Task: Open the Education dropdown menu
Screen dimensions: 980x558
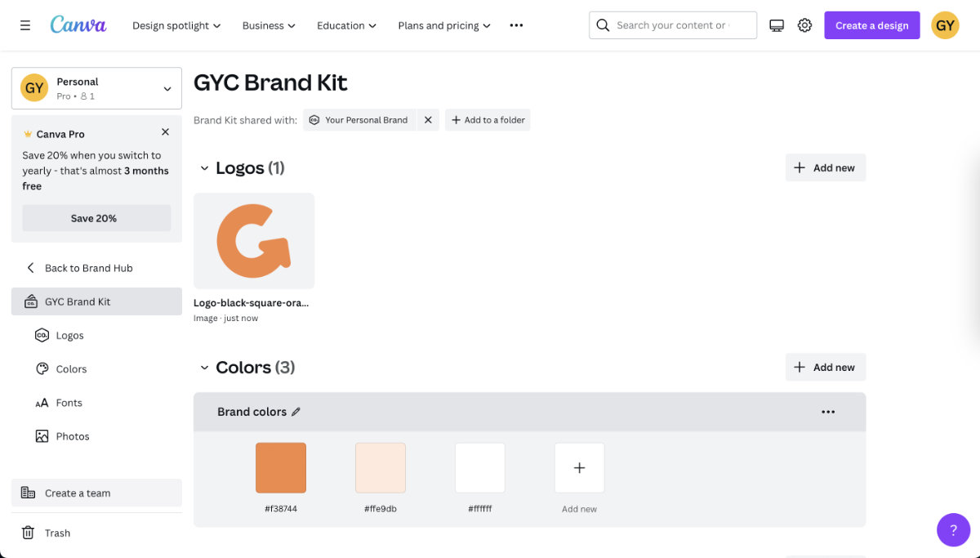Action: pos(346,25)
